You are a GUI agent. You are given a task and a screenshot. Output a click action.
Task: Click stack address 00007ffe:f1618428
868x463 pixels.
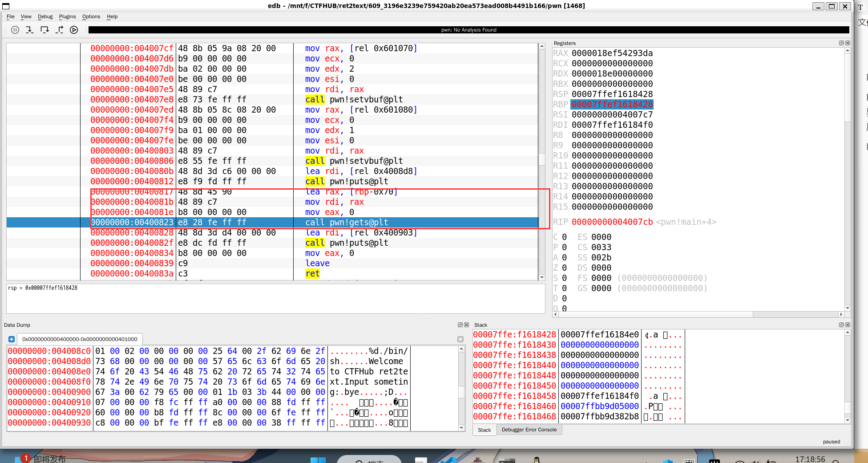(x=514, y=335)
